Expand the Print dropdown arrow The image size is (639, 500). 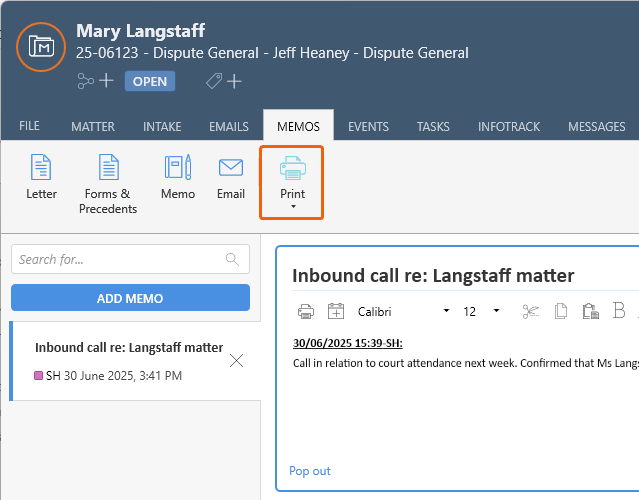point(293,207)
